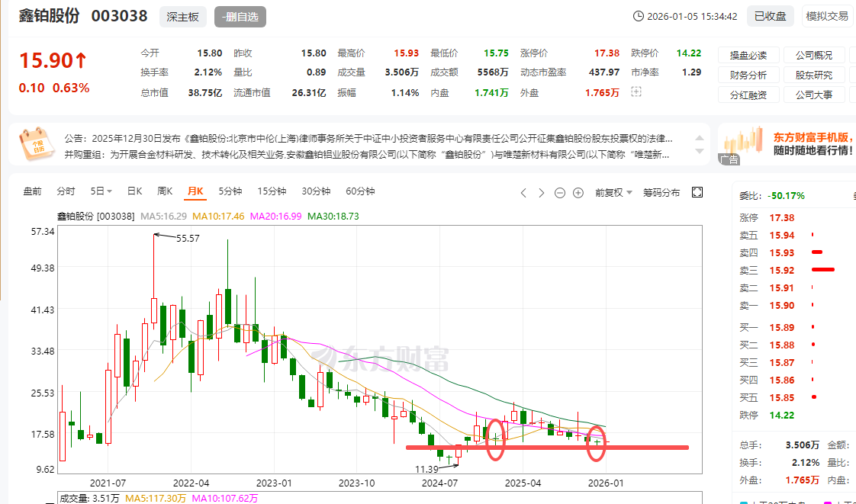Select the 月K chart tab
Image resolution: width=856 pixels, height=504 pixels.
click(x=195, y=191)
